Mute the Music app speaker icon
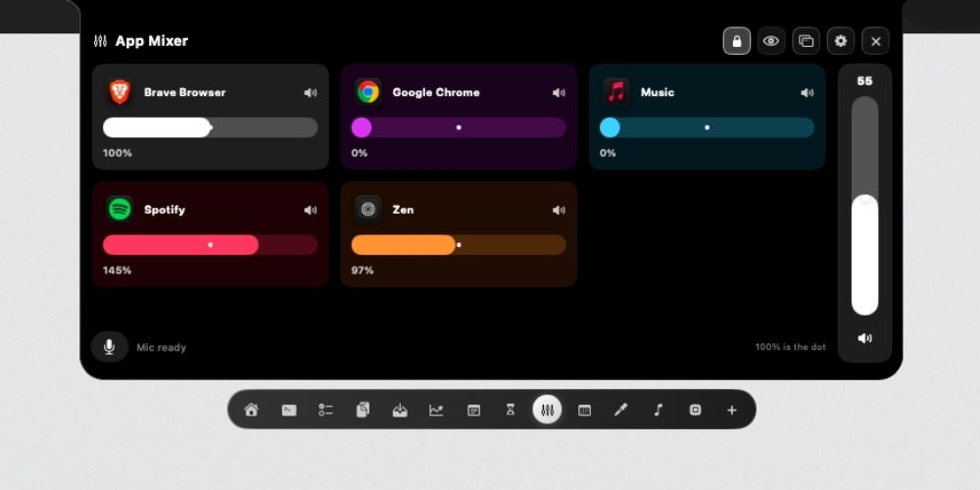Screen dimensions: 980x490 (808, 92)
